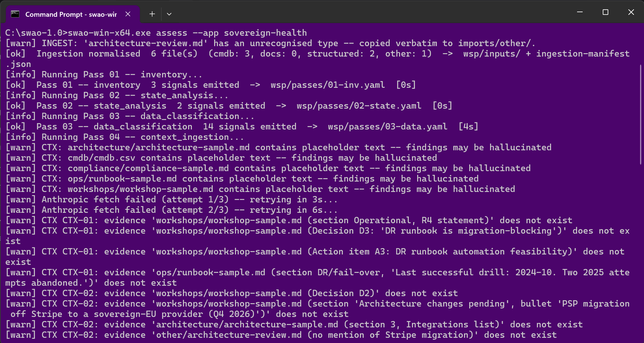Click 'Anthropic fetch failed (attempt 1/3)' line
This screenshot has width=644, height=343.
pos(171,199)
